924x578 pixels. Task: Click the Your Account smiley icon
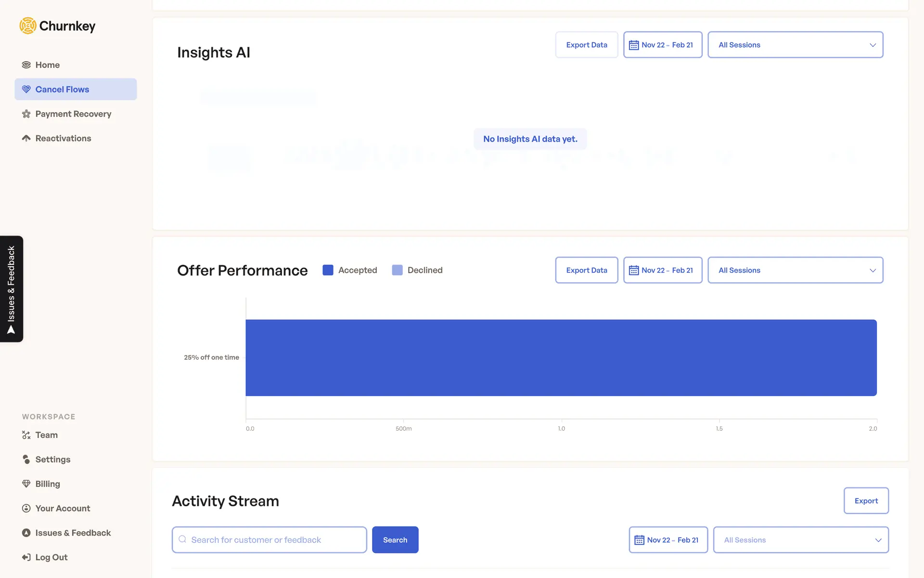pyautogui.click(x=26, y=508)
